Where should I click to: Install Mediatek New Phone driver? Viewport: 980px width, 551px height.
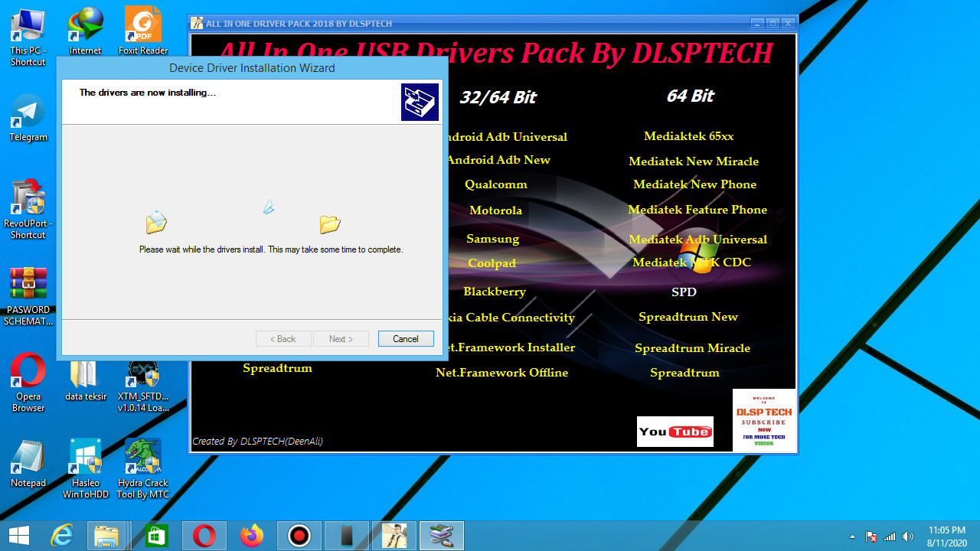[695, 184]
